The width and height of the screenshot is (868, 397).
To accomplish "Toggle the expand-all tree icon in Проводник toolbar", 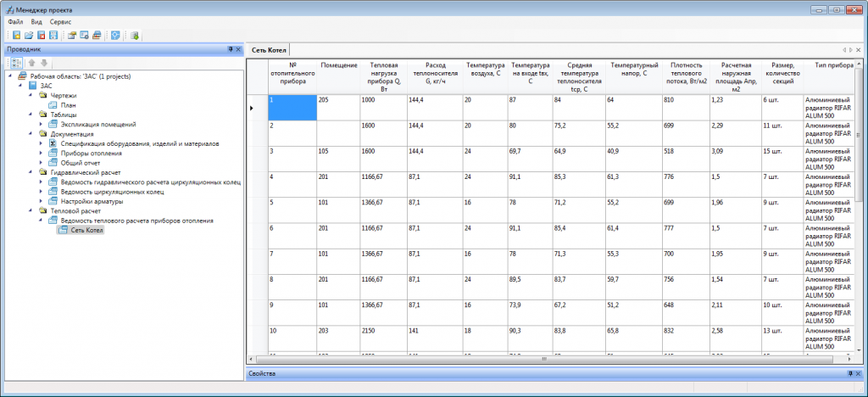I will (16, 63).
